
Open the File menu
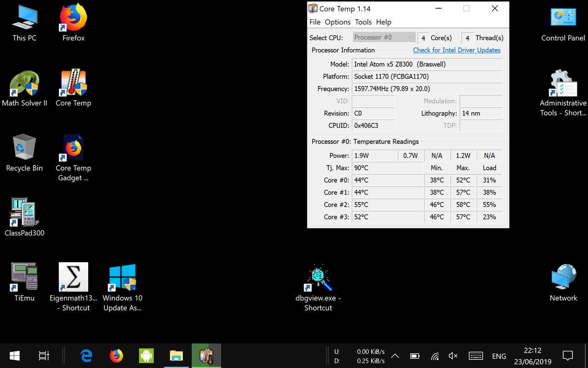pyautogui.click(x=315, y=22)
